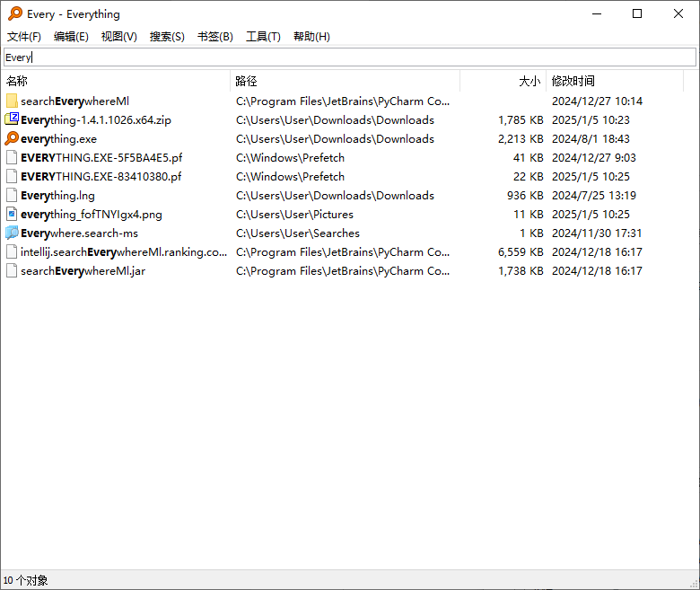
Task: Select the Everything.lng file name
Action: 57,196
